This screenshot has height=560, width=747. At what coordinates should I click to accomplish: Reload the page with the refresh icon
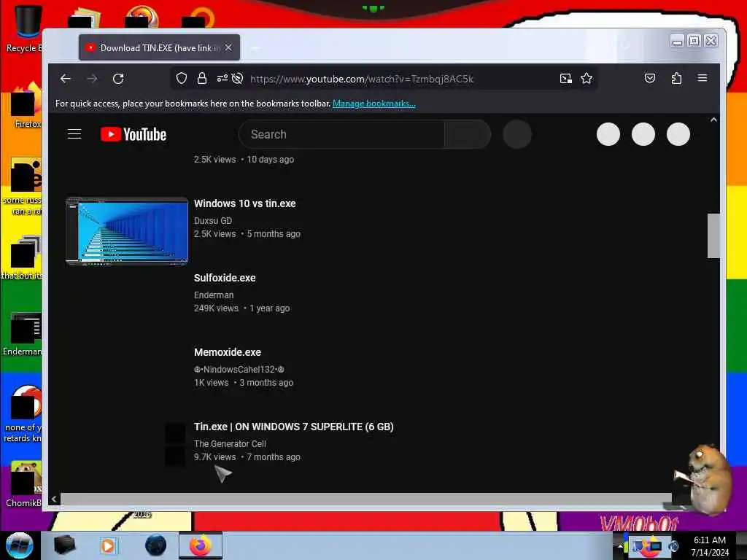click(118, 79)
